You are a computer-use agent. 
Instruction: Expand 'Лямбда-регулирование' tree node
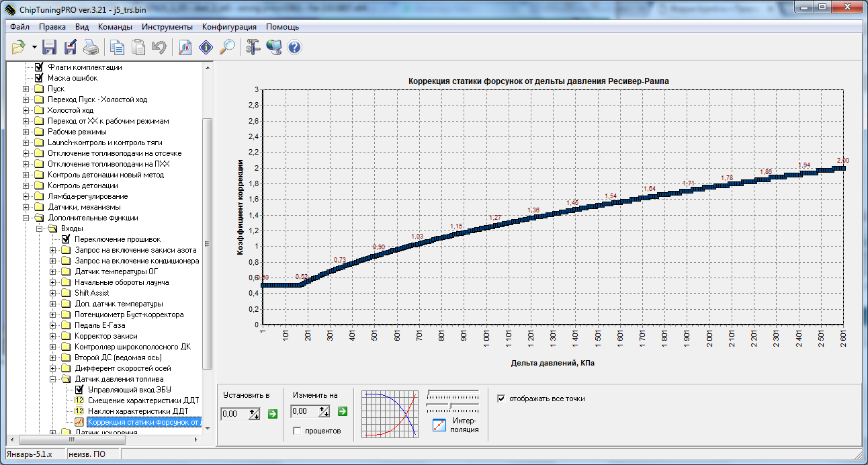coord(26,196)
